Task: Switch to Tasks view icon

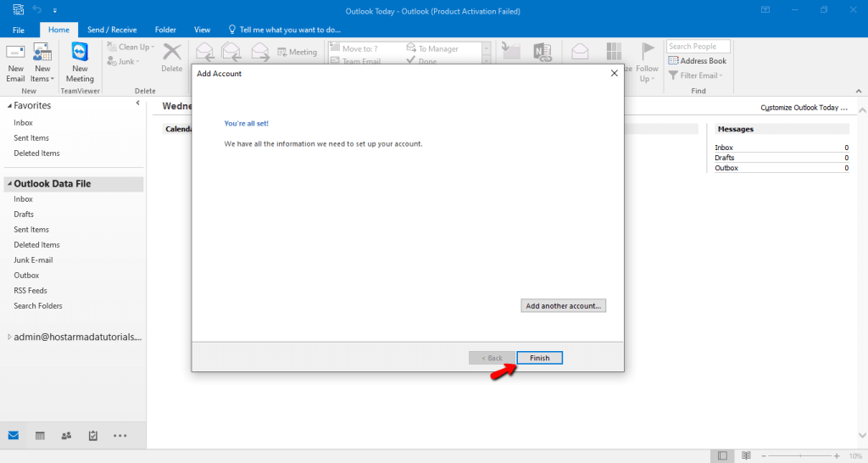Action: (93, 435)
